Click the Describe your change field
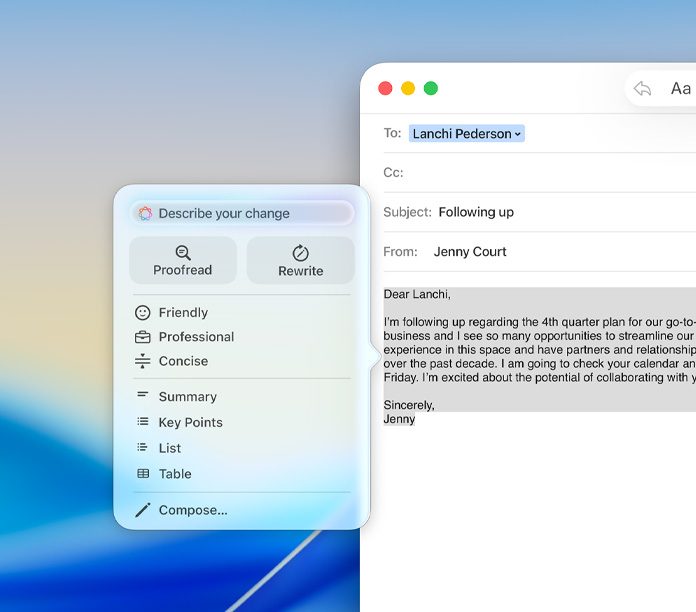 pos(242,213)
